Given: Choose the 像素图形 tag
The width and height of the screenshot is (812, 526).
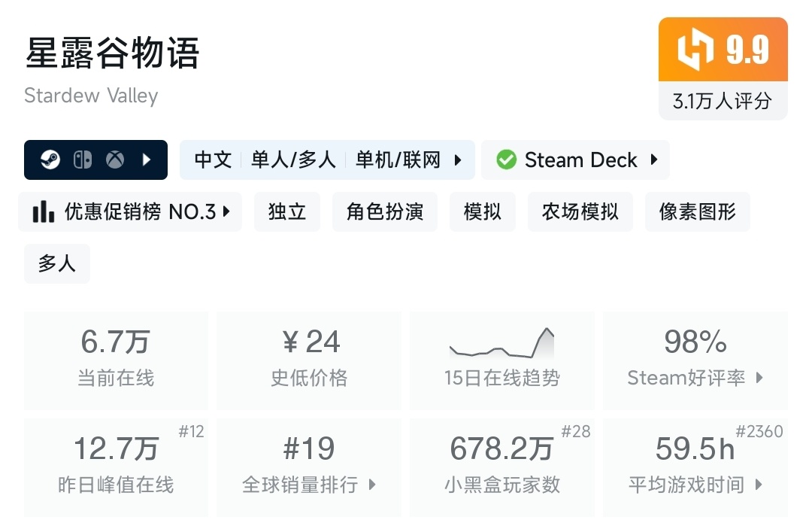Looking at the screenshot, I should pyautogui.click(x=697, y=212).
